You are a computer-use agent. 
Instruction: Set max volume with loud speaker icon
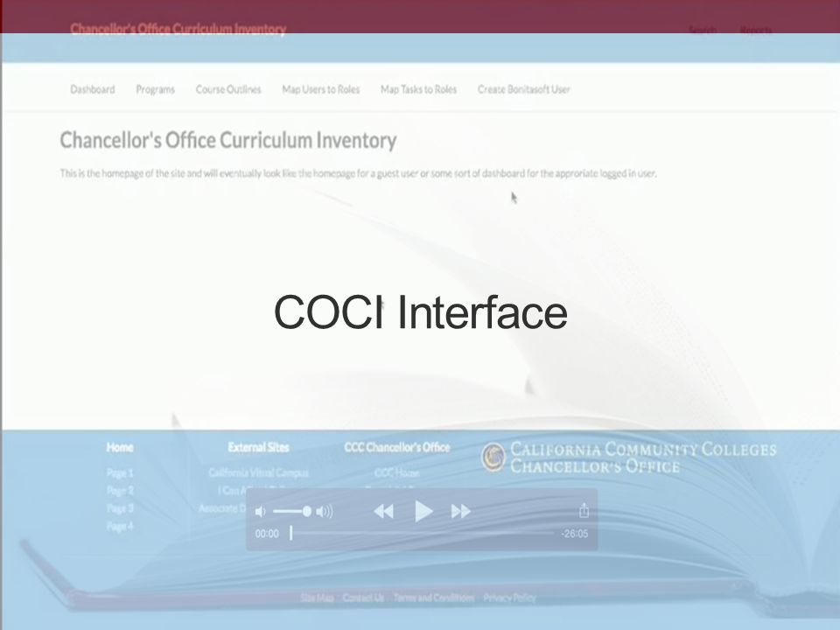click(324, 512)
